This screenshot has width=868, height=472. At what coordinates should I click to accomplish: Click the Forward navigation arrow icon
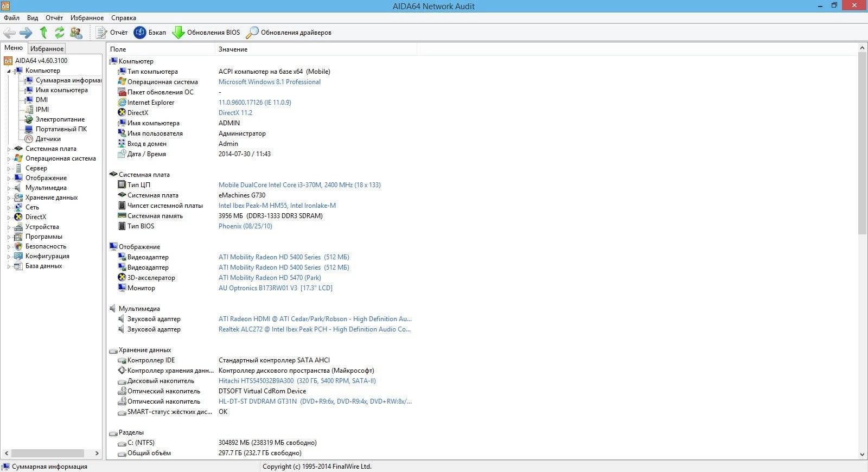point(26,33)
